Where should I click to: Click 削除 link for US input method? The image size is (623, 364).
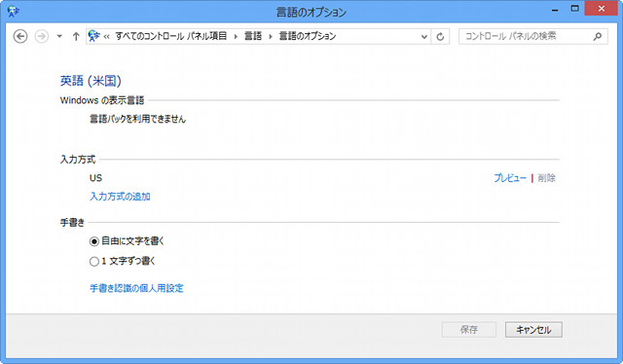547,178
